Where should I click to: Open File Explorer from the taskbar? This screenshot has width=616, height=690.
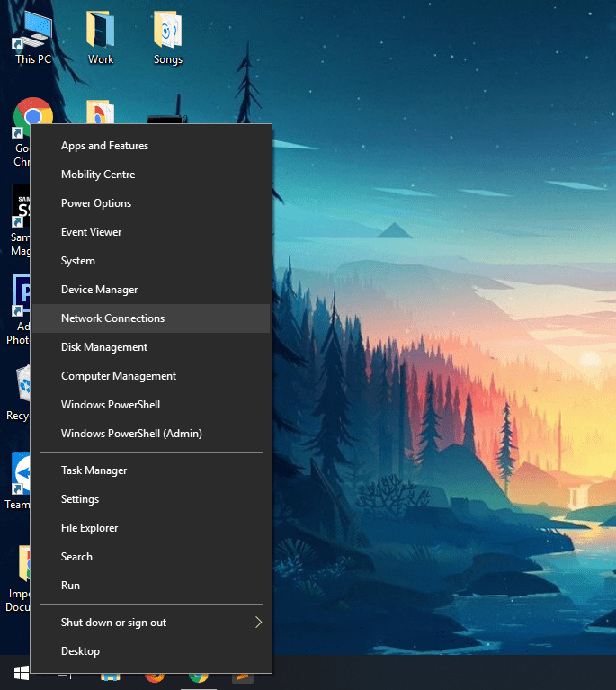coord(110,677)
